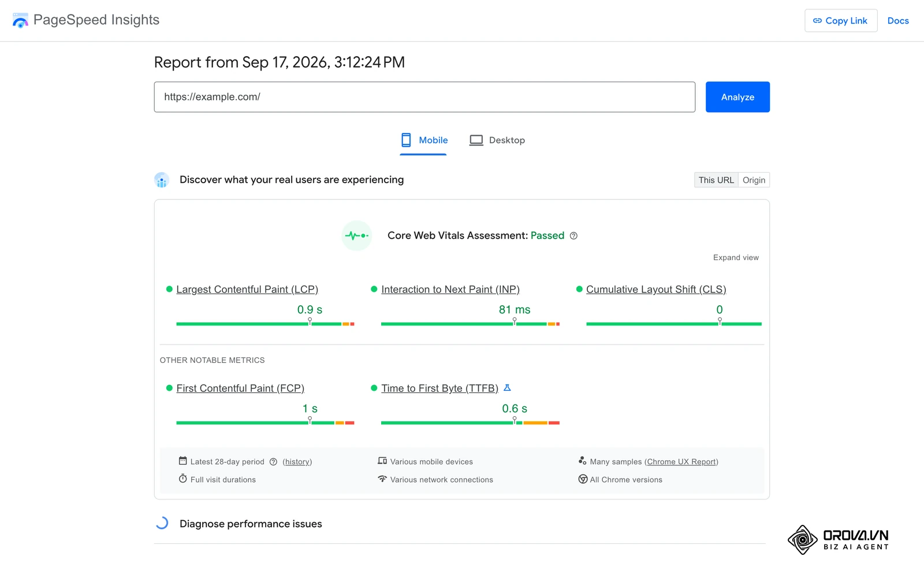The width and height of the screenshot is (924, 578).
Task: Open First Contentful Paint (FCP) link
Action: pyautogui.click(x=240, y=388)
